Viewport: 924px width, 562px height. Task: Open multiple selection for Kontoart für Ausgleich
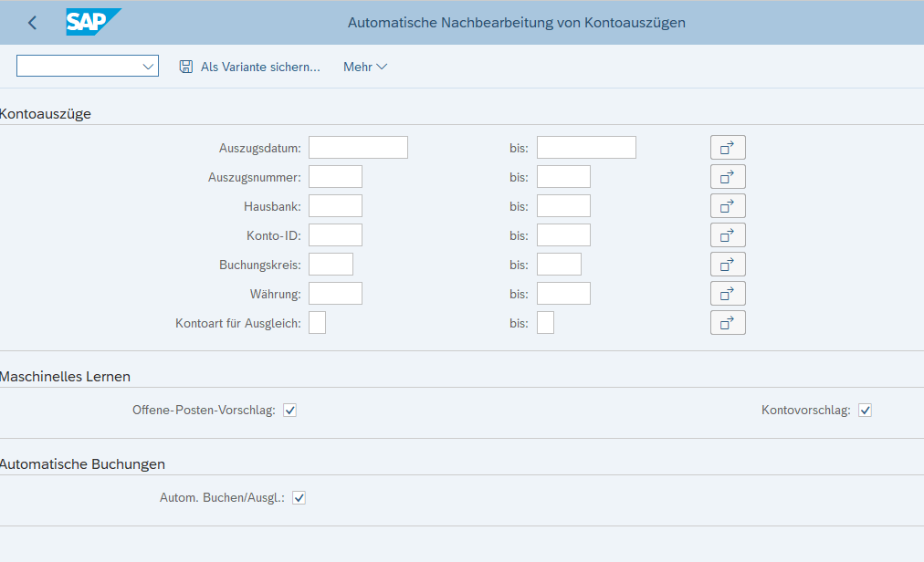(728, 323)
